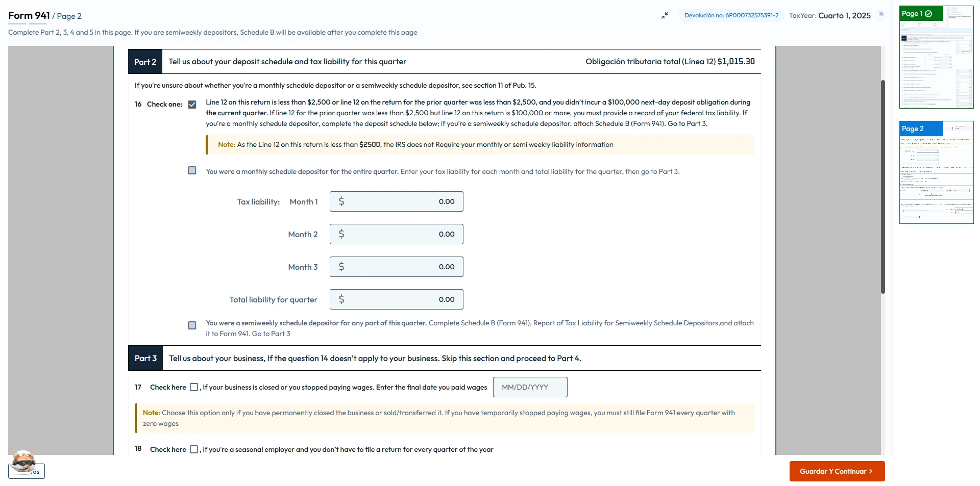This screenshot has width=980, height=486.
Task: Click the final wages date MM/DD/YYYY field
Action: pos(530,387)
